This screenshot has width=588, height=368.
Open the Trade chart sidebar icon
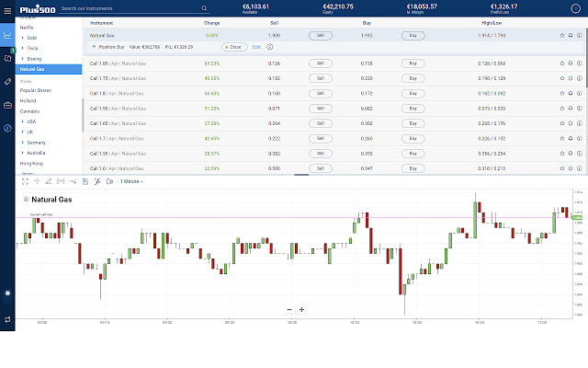7,35
